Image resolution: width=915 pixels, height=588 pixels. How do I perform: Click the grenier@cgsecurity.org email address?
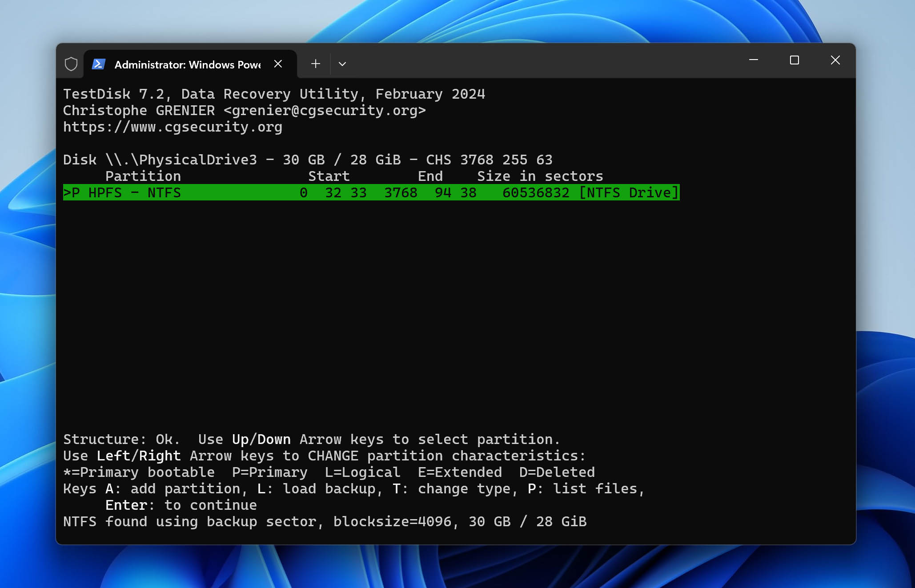325,111
